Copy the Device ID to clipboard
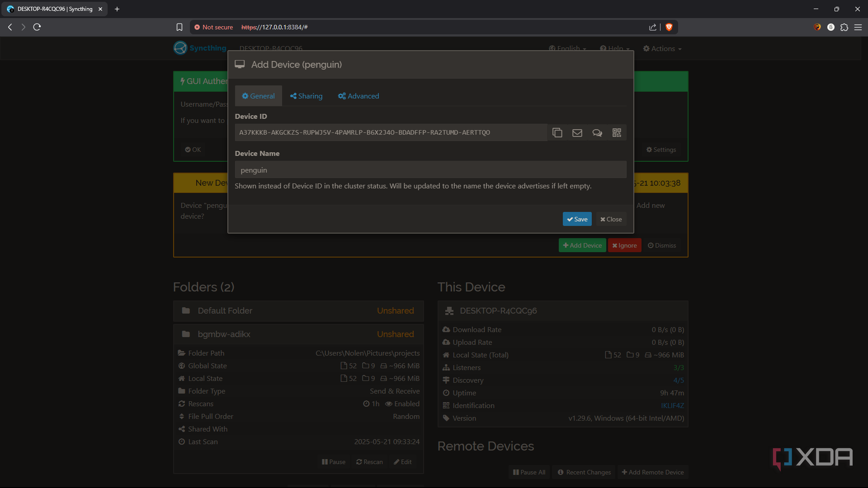868x488 pixels. (x=557, y=132)
